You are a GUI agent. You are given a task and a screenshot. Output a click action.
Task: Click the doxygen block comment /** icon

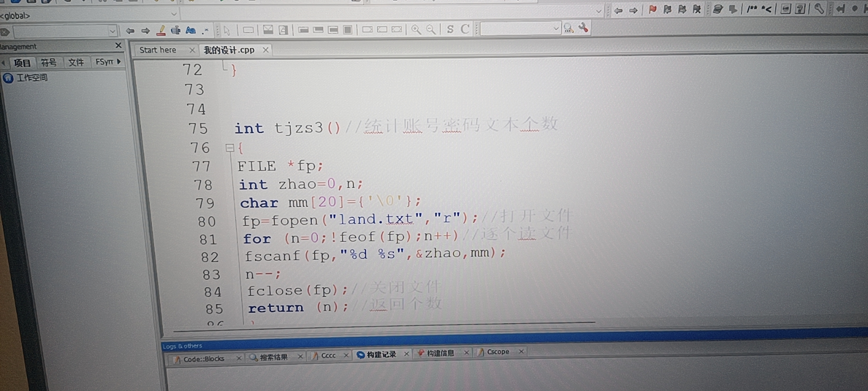(x=752, y=9)
